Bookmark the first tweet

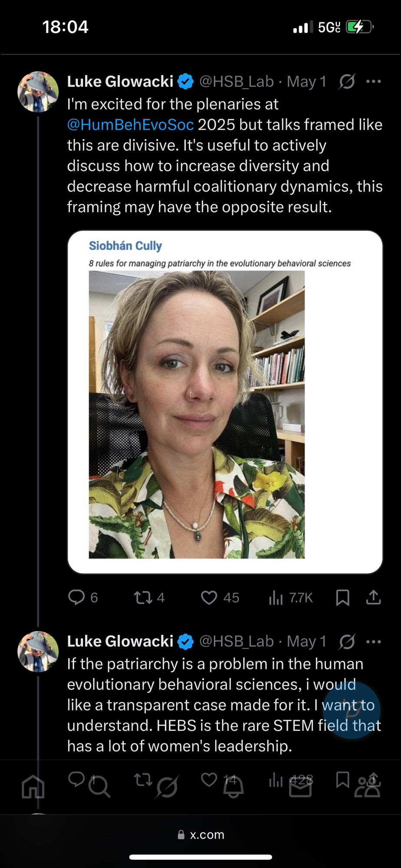coord(342,598)
